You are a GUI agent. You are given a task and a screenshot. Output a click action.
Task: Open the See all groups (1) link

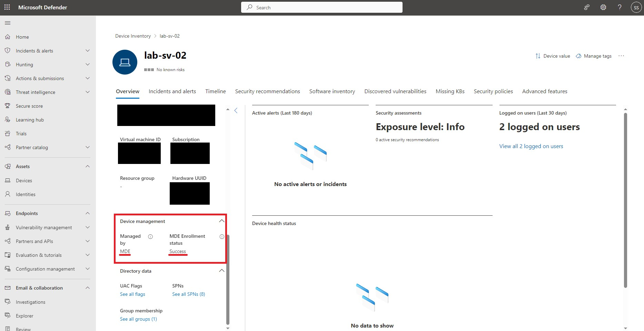tap(138, 319)
